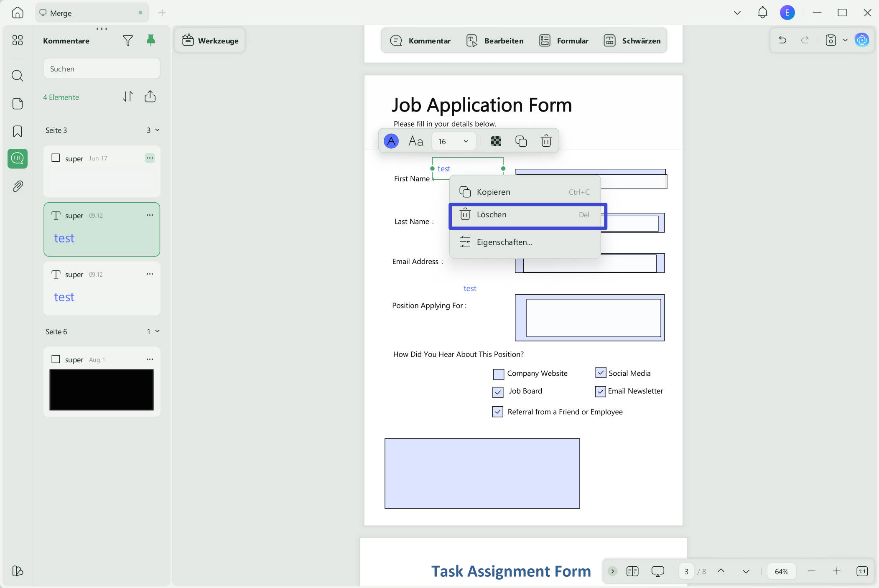This screenshot has width=879, height=588.
Task: Open the title bar dropdown chevron
Action: (x=737, y=13)
